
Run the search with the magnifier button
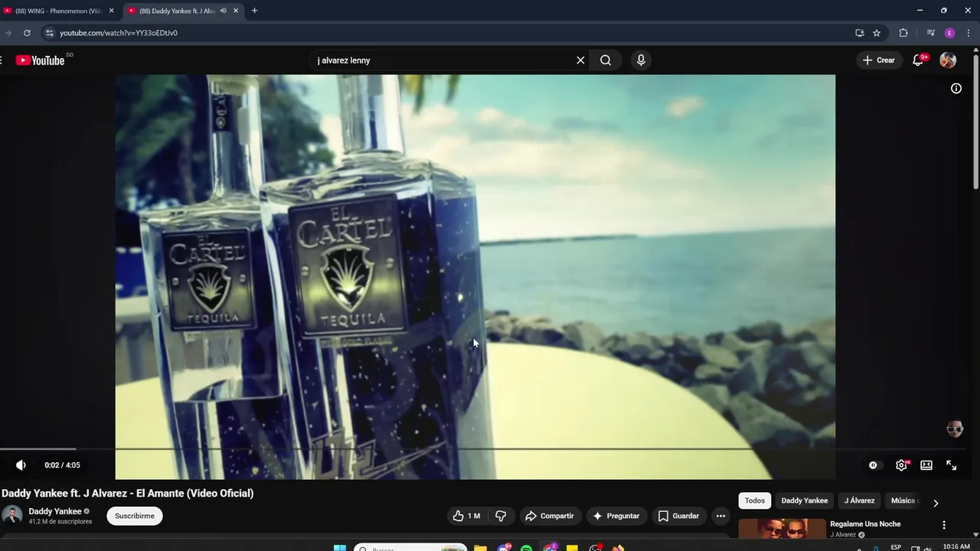point(606,60)
